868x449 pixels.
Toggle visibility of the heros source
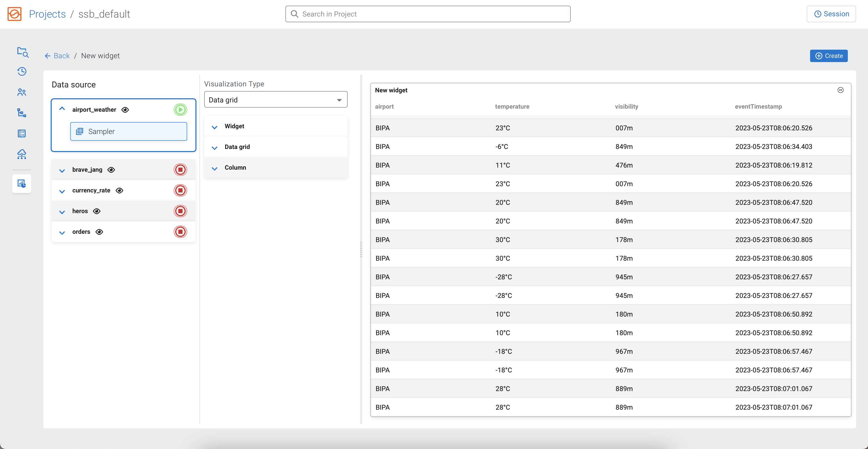[x=97, y=211]
